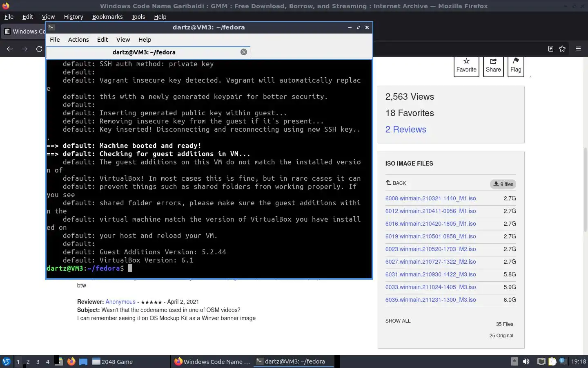
Task: Open the 2 Reviews link
Action: point(405,129)
